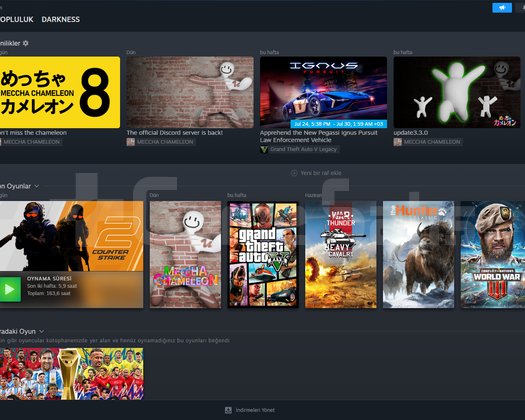Click the Grand Theft Auto V Legacy icon

(x=264, y=149)
